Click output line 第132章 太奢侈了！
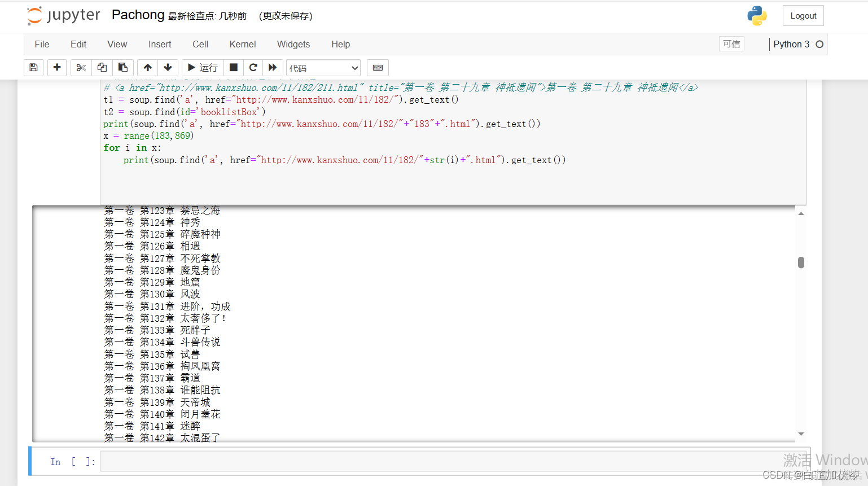The height and width of the screenshot is (486, 868). tap(166, 318)
